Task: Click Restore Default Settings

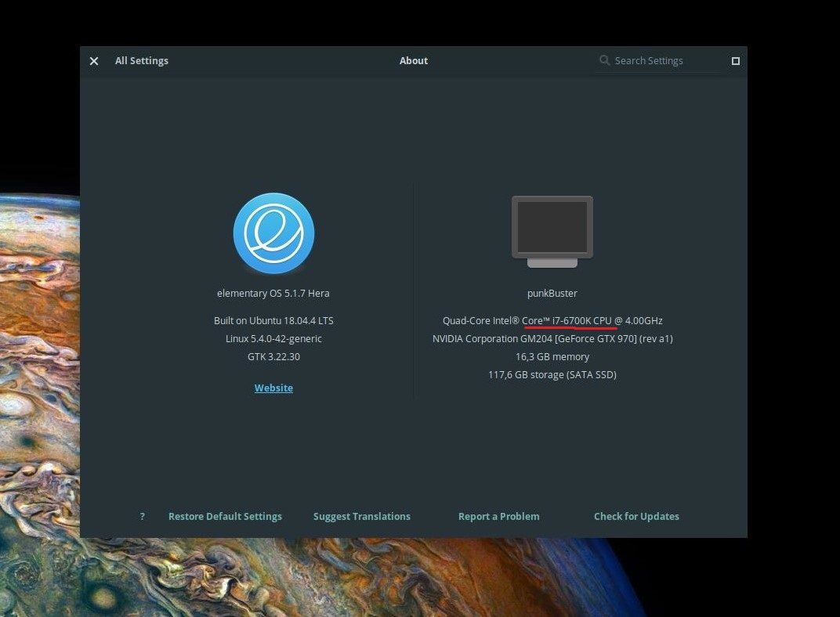Action: 225,517
